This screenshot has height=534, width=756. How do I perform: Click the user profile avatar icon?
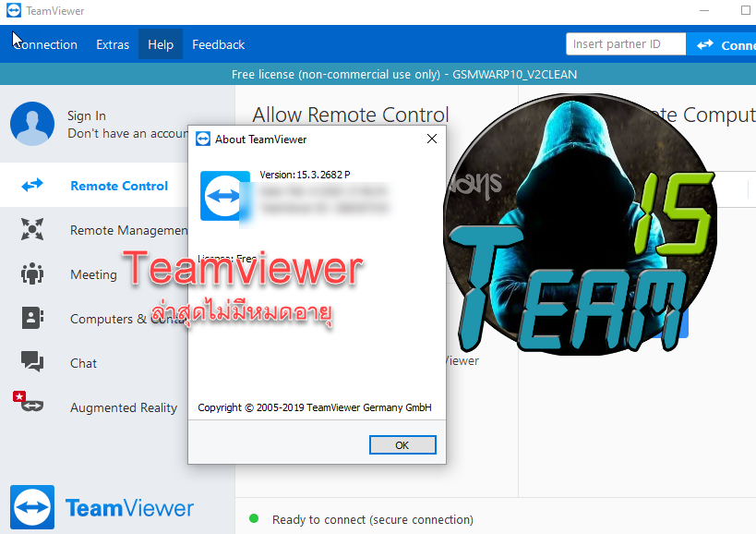click(31, 124)
